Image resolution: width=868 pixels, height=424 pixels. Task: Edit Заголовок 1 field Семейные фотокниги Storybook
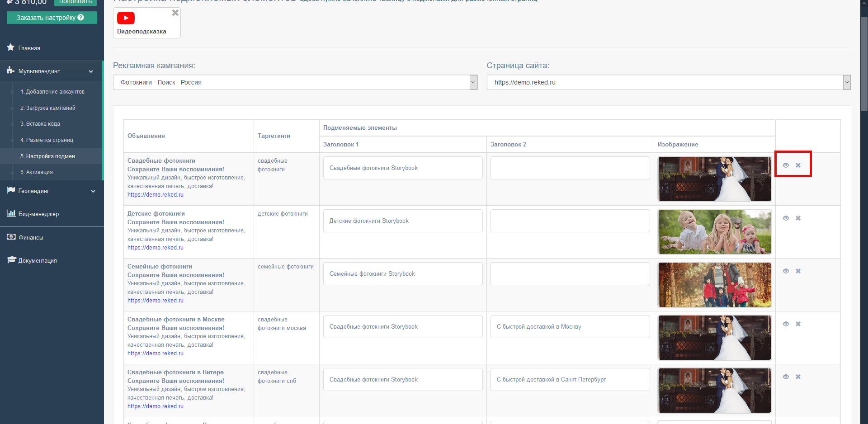pyautogui.click(x=403, y=274)
